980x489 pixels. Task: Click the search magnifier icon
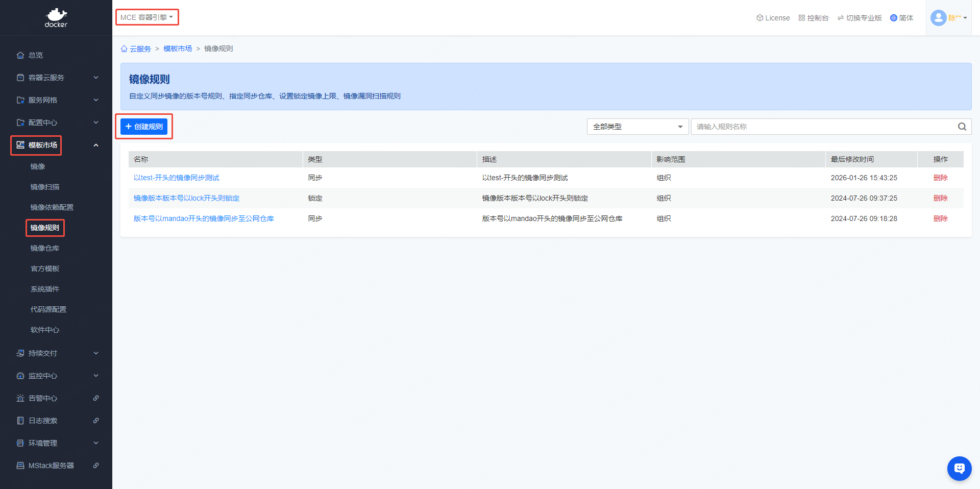pos(962,127)
